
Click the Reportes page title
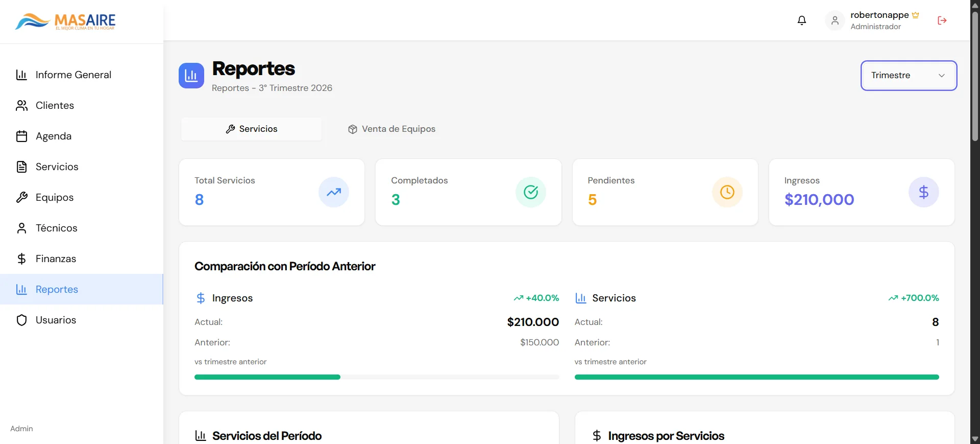(254, 68)
